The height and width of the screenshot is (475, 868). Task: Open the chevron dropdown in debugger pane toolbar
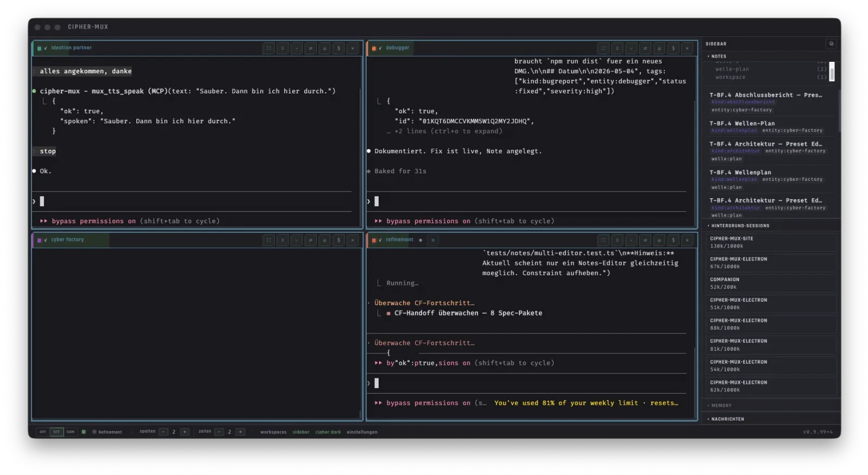(631, 48)
